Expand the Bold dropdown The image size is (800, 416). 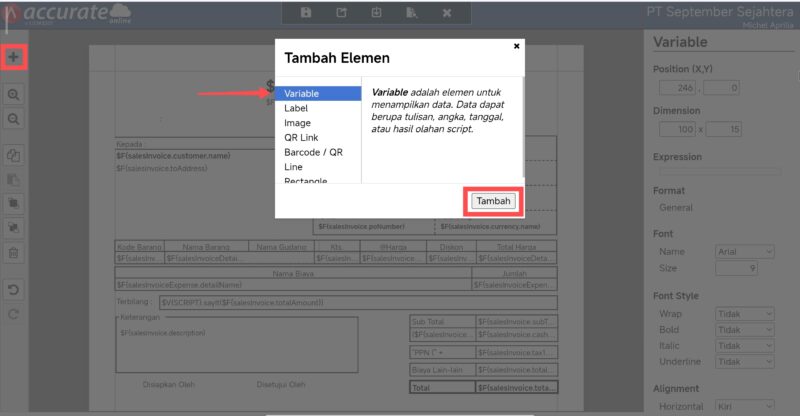[x=745, y=329]
